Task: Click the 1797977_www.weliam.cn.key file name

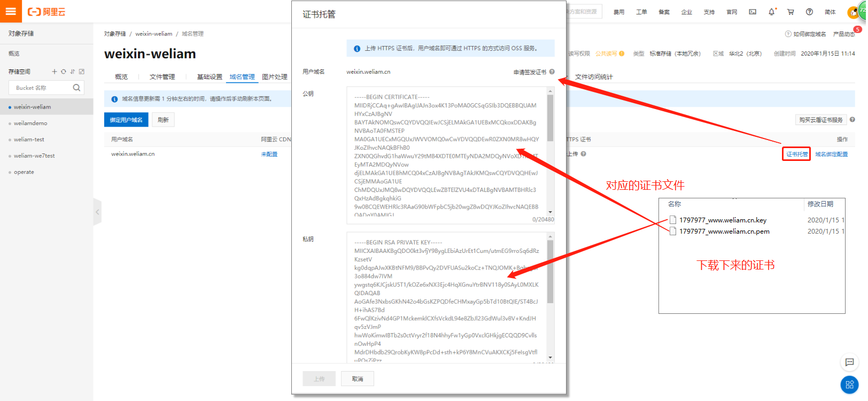Action: point(723,220)
